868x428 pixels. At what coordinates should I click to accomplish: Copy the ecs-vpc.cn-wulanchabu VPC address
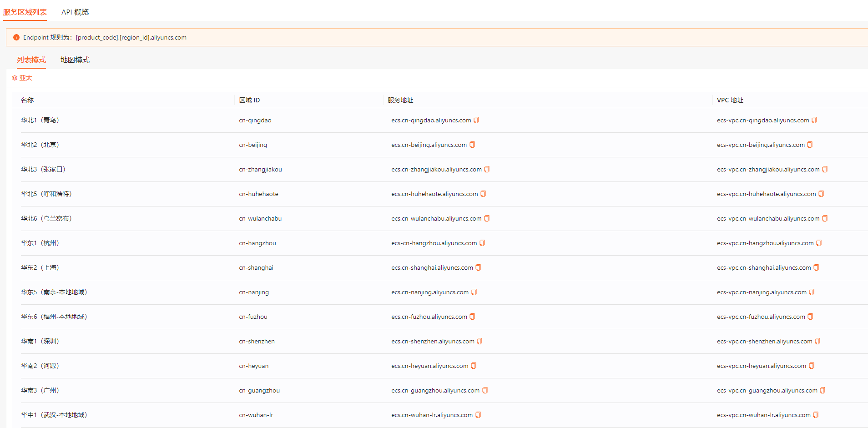pos(825,218)
